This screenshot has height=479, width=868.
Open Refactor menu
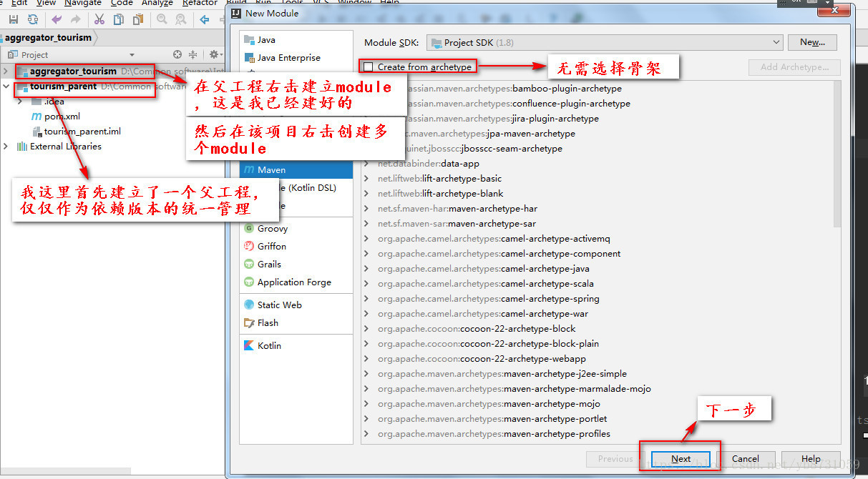pyautogui.click(x=200, y=3)
